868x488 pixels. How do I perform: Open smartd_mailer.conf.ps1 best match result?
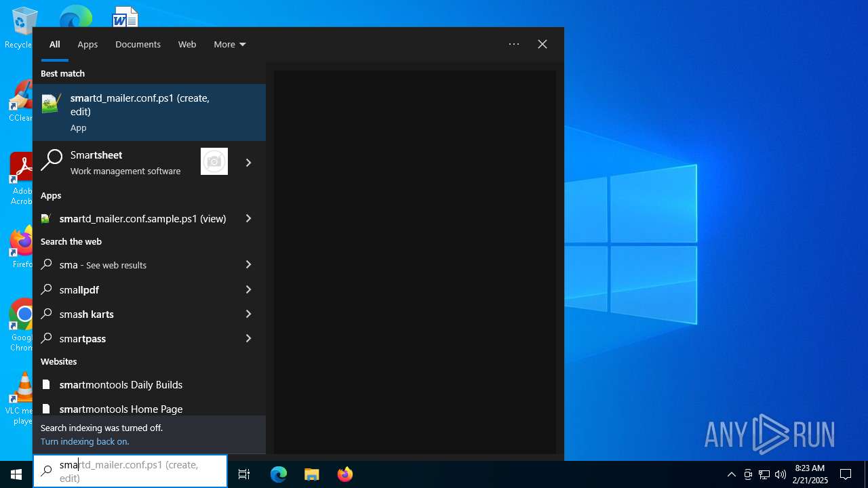(x=149, y=113)
